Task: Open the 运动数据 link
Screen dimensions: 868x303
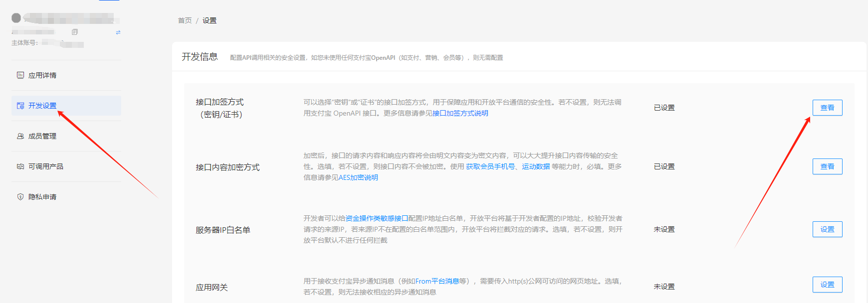Action: tap(536, 166)
